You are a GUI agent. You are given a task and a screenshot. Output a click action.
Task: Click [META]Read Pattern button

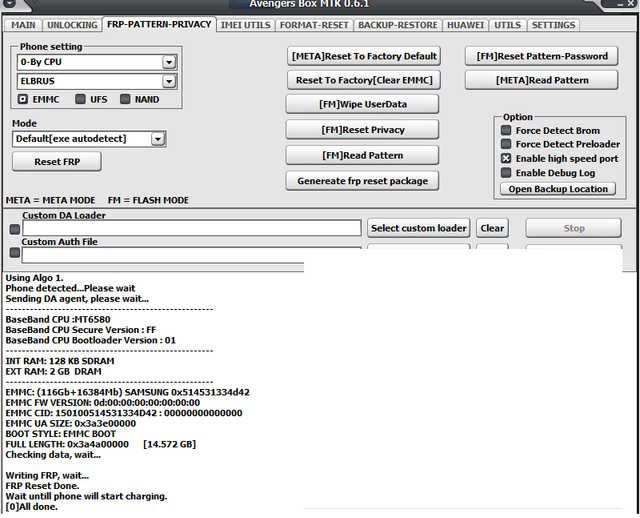pyautogui.click(x=542, y=80)
